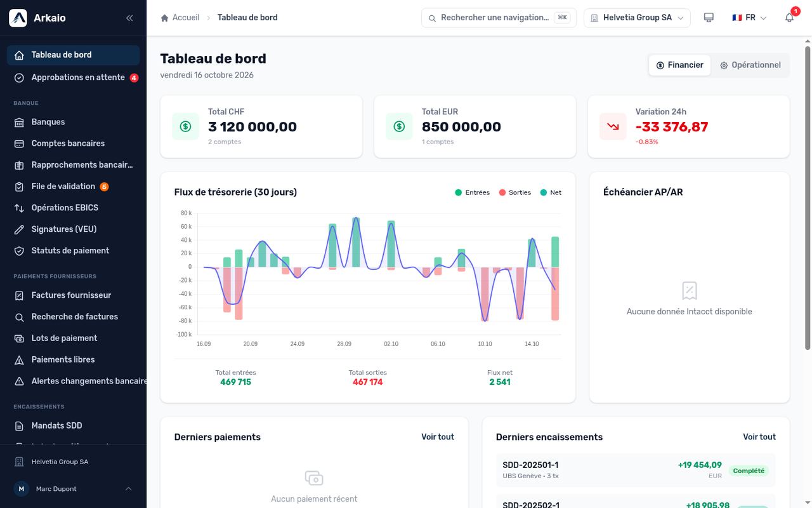Viewport: 812px width, 508px height.
Task: Open Alertes changements bancaires in sidebar
Action: click(77, 381)
